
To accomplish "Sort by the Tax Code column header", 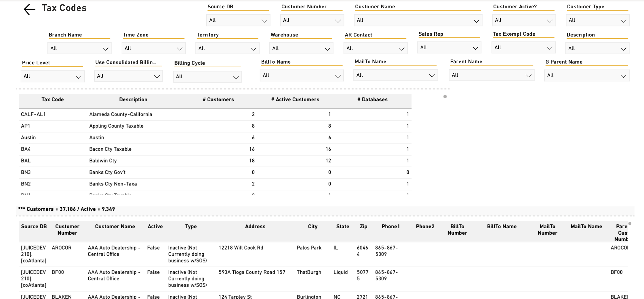I will point(53,99).
